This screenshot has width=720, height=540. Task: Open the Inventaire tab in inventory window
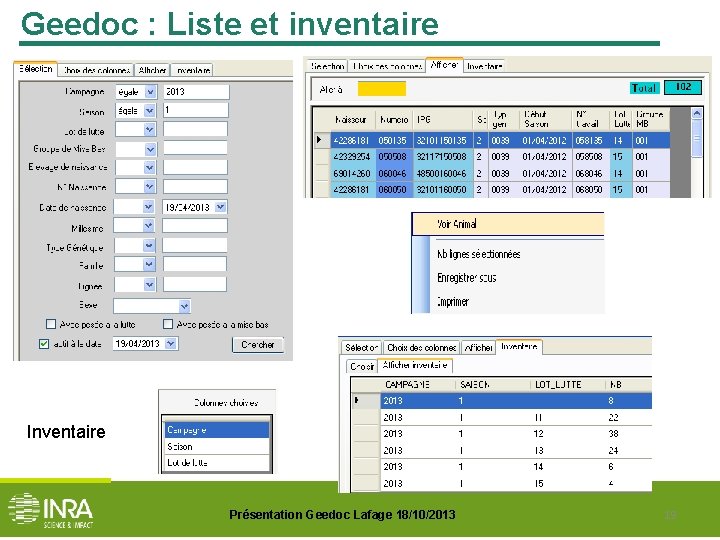tap(519, 347)
